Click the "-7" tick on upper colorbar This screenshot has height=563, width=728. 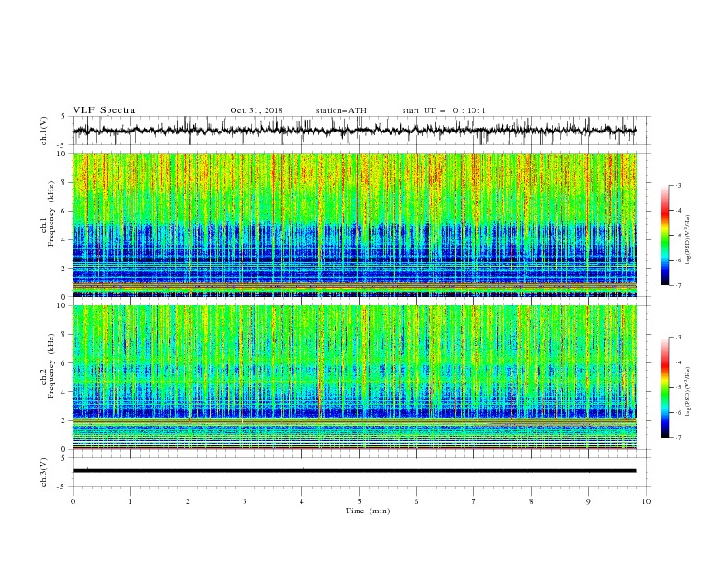pos(678,285)
